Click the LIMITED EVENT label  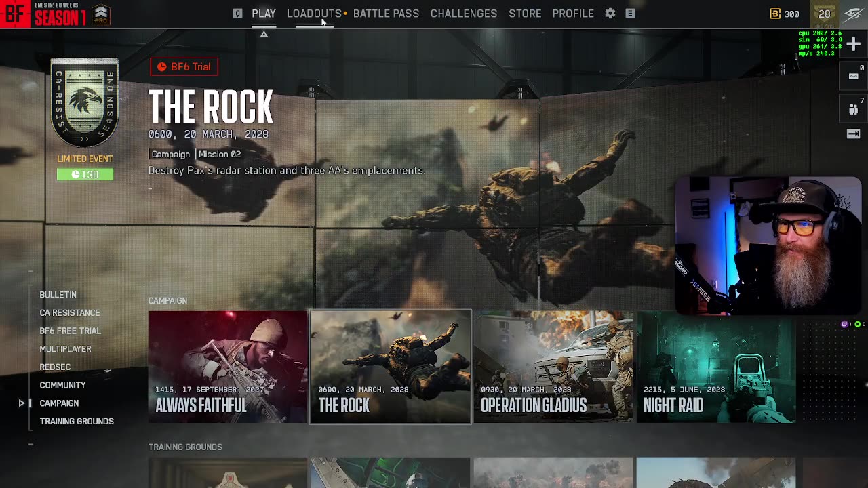tap(85, 159)
